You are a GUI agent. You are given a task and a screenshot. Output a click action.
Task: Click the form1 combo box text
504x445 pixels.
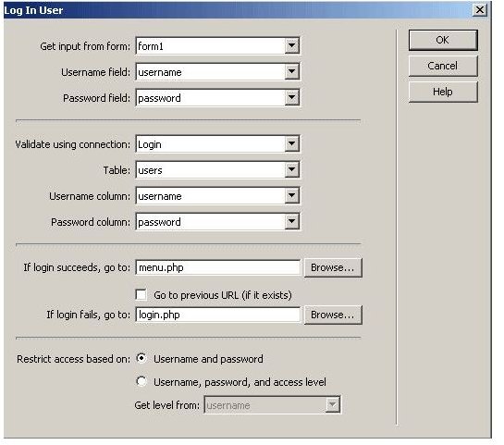point(151,46)
